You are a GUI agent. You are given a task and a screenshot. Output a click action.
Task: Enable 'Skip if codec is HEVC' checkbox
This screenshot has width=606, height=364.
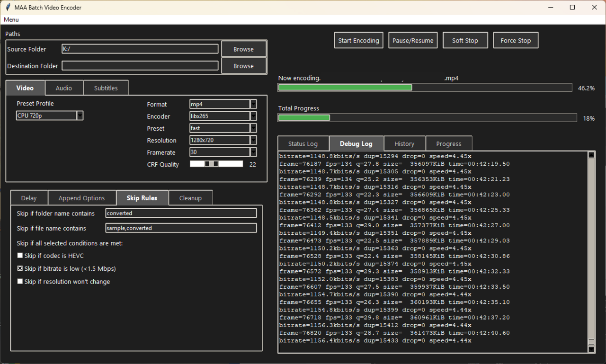[x=20, y=256]
